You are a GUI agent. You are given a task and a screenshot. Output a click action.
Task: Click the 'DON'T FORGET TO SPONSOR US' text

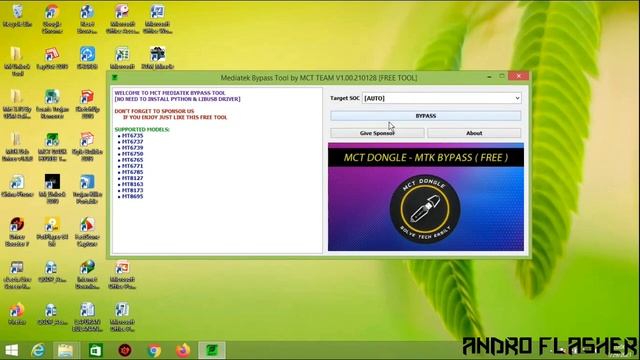154,111
